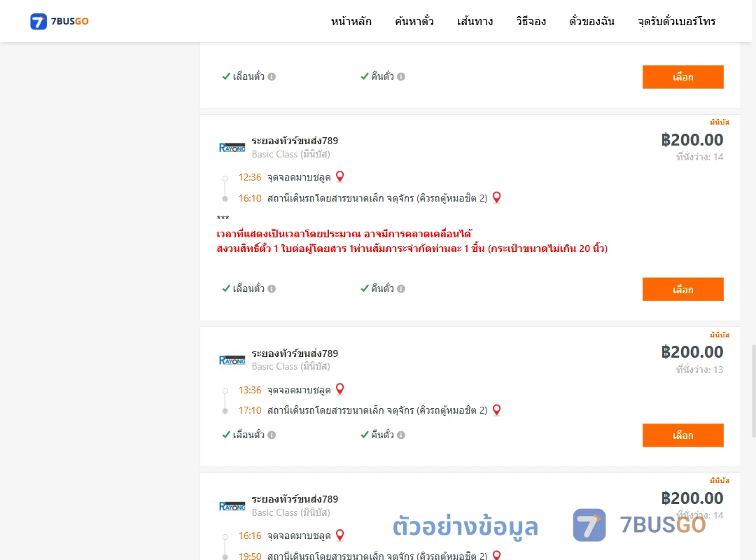This screenshot has width=756, height=560.
Task: Open the วิธีจอง navigation item
Action: pyautogui.click(x=531, y=22)
